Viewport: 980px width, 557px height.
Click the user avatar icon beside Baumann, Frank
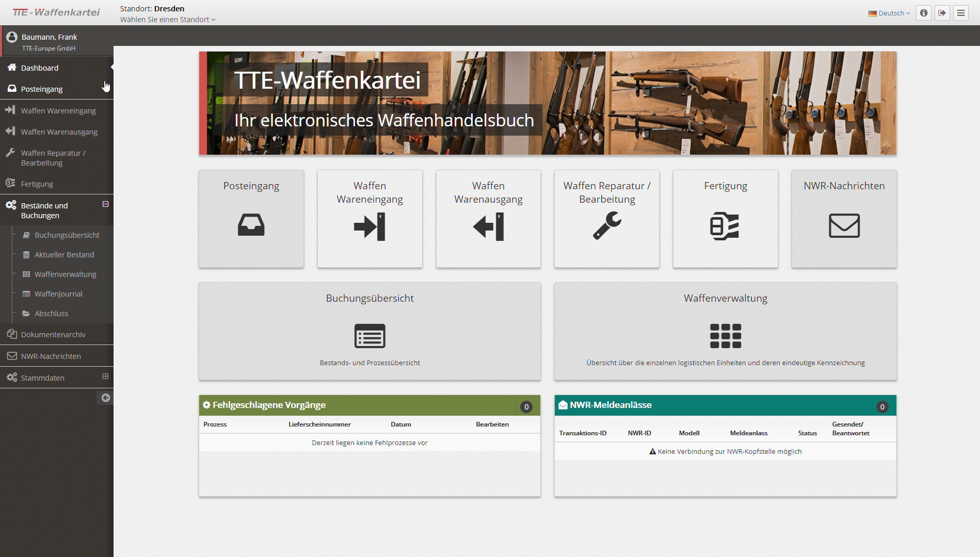tap(11, 37)
